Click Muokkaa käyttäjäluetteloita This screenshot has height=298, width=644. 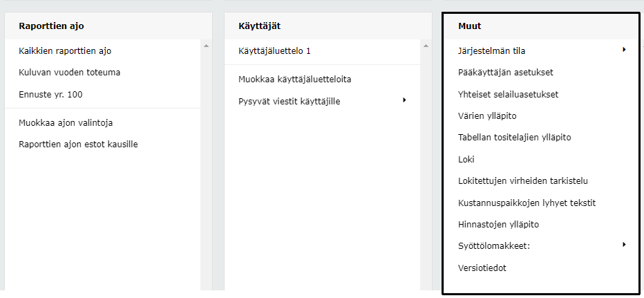(294, 80)
